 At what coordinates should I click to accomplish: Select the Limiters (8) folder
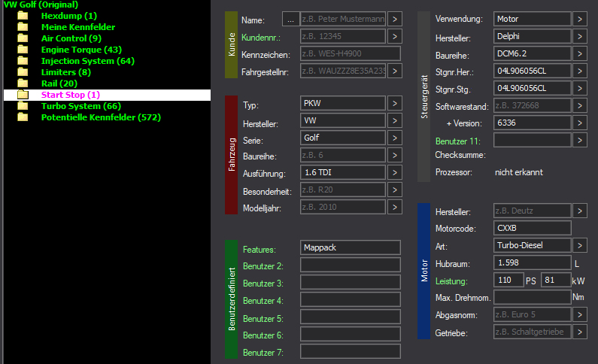tap(66, 72)
